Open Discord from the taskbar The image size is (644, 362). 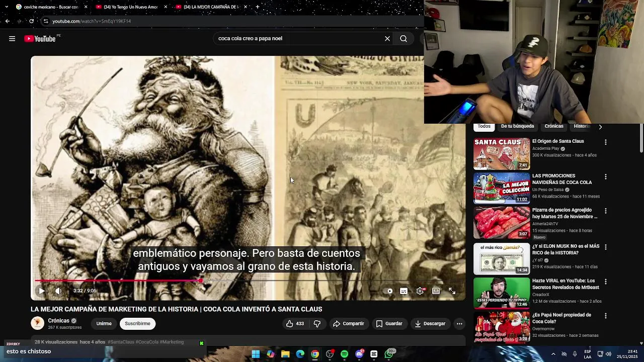click(359, 354)
